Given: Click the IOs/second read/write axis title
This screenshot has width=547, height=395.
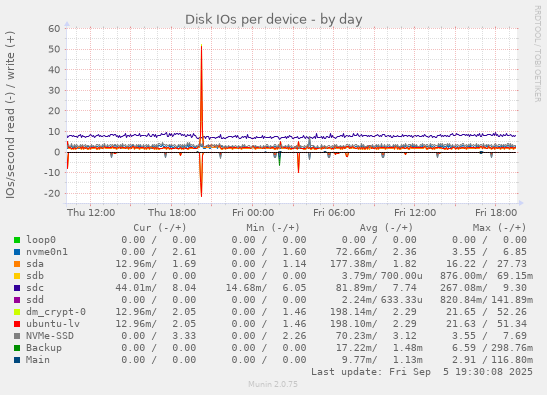Looking at the screenshot, I should (10, 115).
